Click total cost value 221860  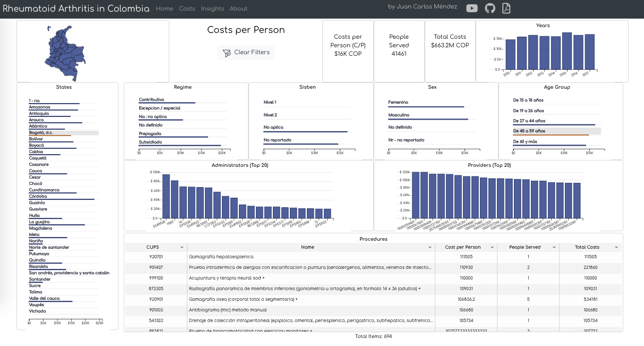click(x=590, y=267)
